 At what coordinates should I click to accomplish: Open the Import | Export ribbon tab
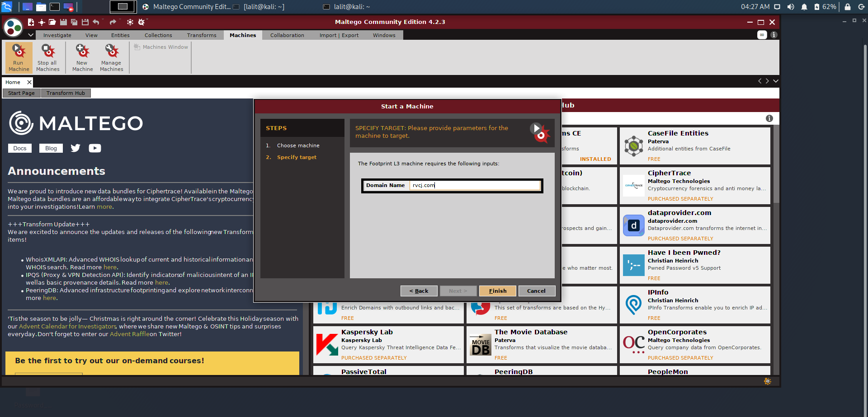point(339,35)
